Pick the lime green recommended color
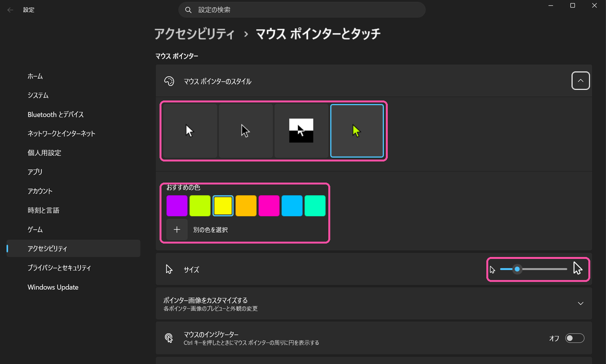The width and height of the screenshot is (606, 364). (200, 206)
